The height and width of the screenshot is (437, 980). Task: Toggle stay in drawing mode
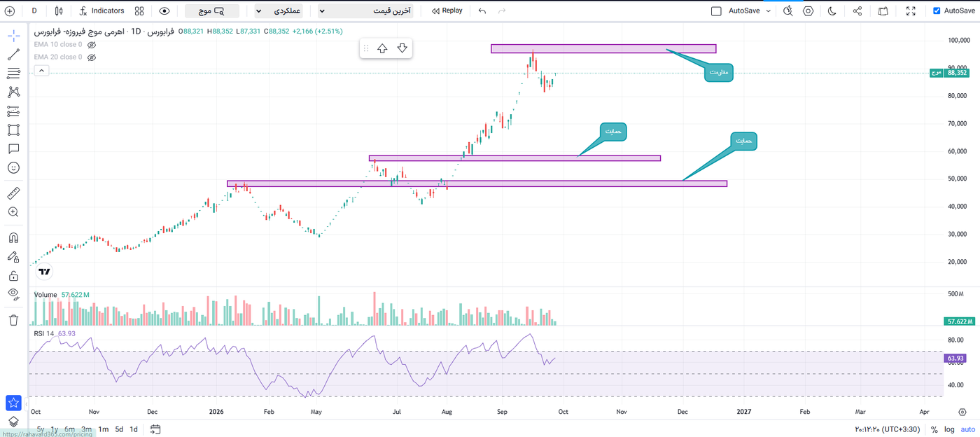point(13,257)
